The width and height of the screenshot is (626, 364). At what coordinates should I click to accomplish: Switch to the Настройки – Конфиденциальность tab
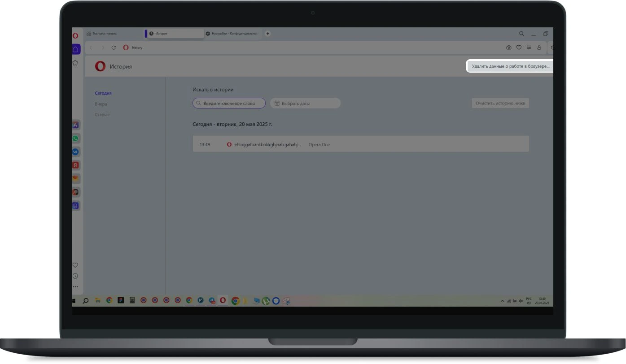[x=232, y=34]
